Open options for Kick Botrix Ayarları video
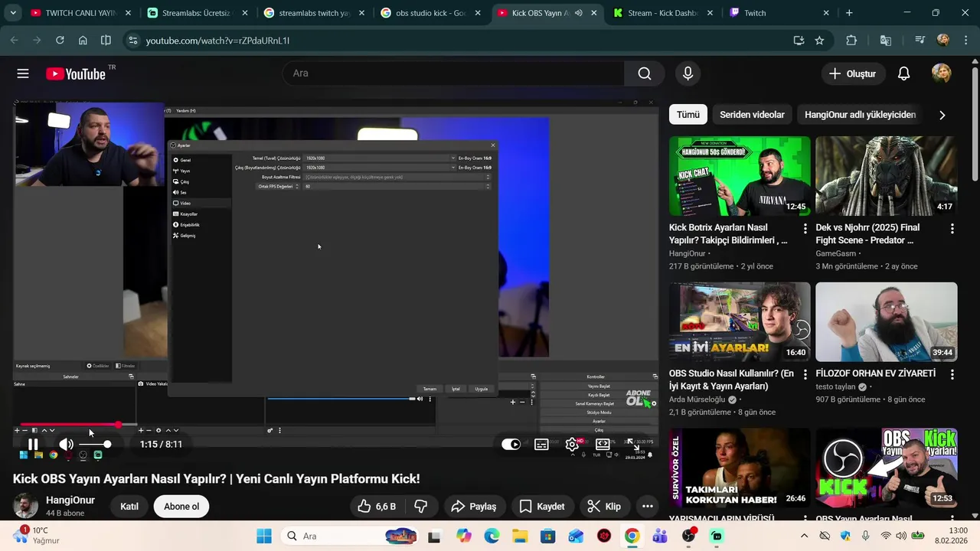 pos(805,229)
